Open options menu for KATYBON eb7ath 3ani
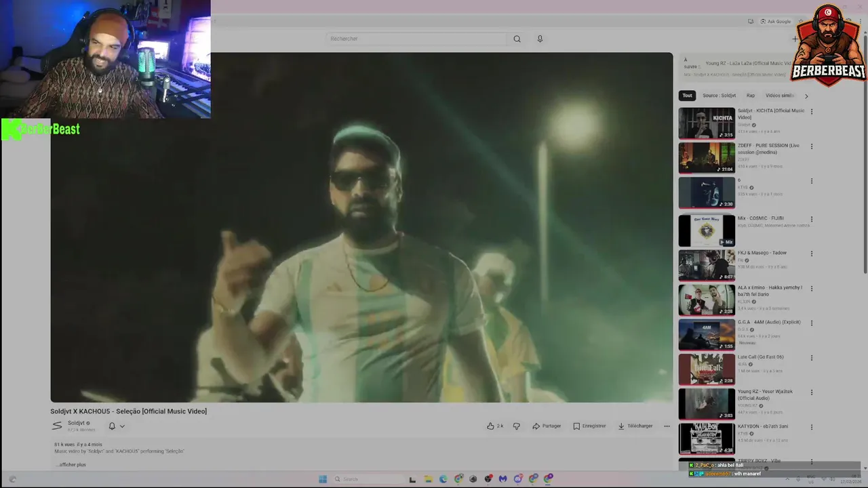 (x=812, y=427)
